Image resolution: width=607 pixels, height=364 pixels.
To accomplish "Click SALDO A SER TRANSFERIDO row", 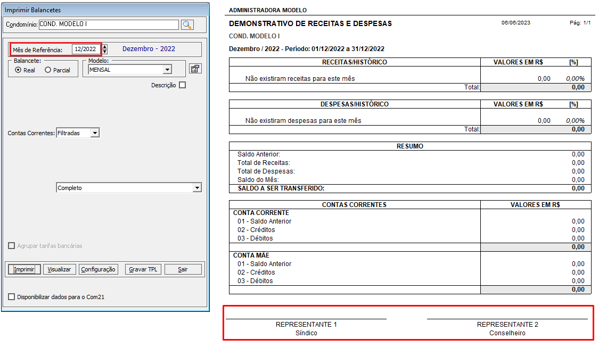I will tap(410, 188).
